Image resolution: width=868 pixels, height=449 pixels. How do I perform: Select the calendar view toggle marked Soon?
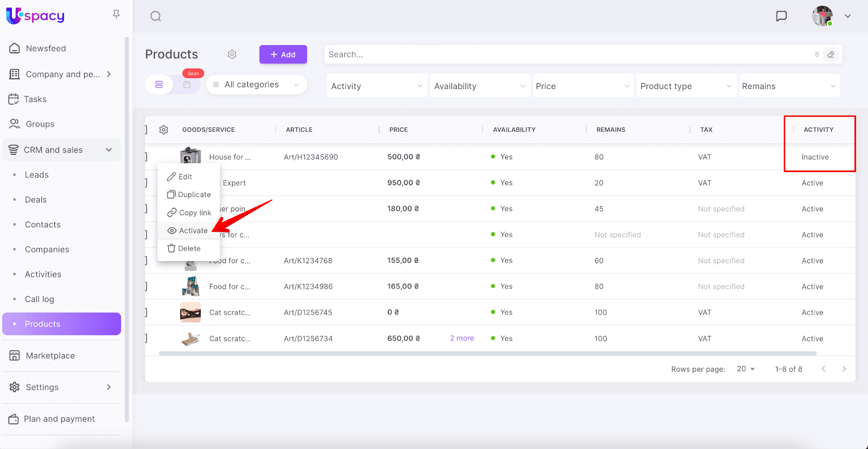pos(187,85)
